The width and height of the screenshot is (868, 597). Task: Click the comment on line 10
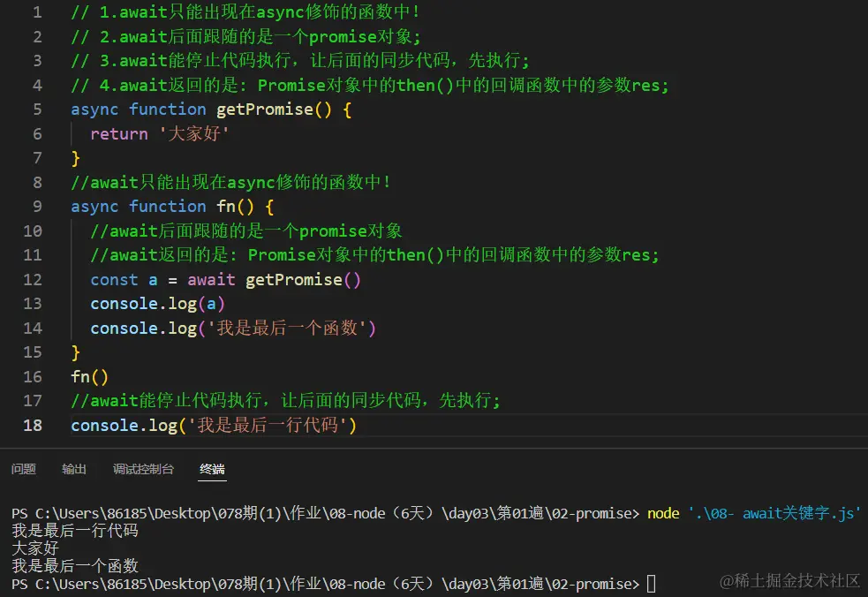coord(246,230)
